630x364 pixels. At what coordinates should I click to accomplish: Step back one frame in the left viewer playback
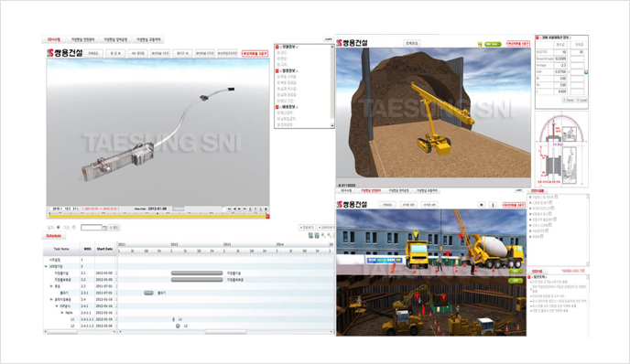pyautogui.click(x=234, y=209)
